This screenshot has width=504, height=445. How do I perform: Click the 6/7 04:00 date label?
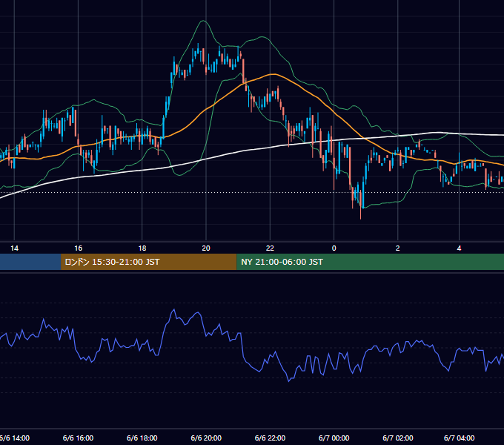459,438
